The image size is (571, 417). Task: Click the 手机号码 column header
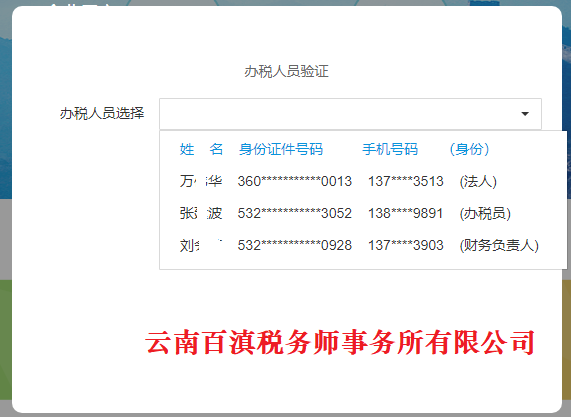click(390, 149)
